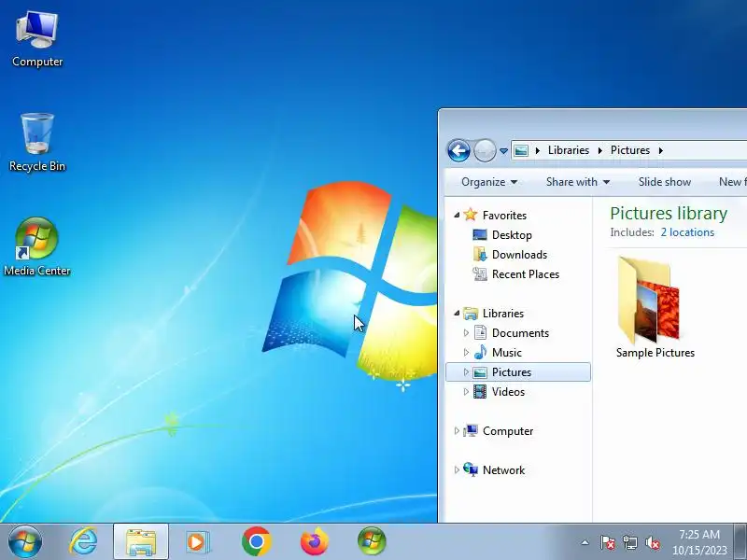The width and height of the screenshot is (747, 560).
Task: Launch Firefox from taskbar
Action: point(315,541)
